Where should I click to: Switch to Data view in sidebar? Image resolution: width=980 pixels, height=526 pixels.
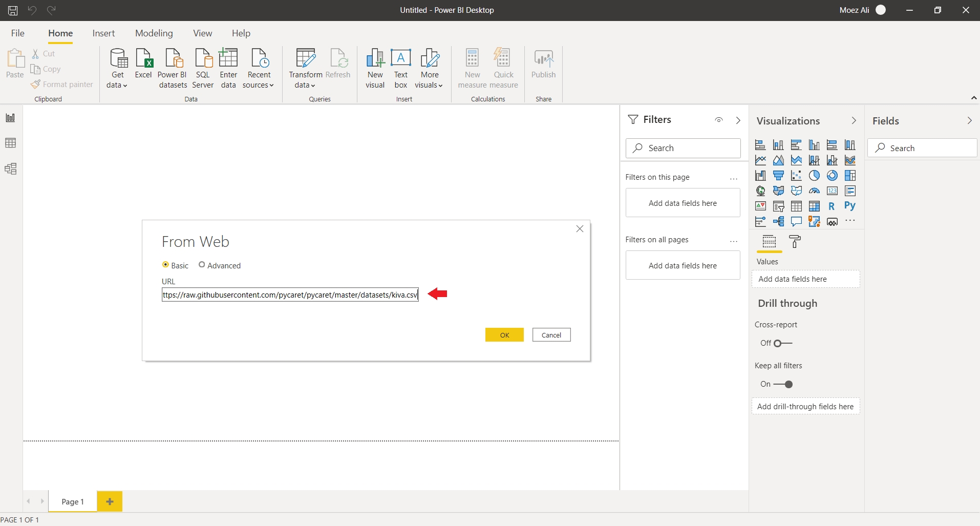10,143
